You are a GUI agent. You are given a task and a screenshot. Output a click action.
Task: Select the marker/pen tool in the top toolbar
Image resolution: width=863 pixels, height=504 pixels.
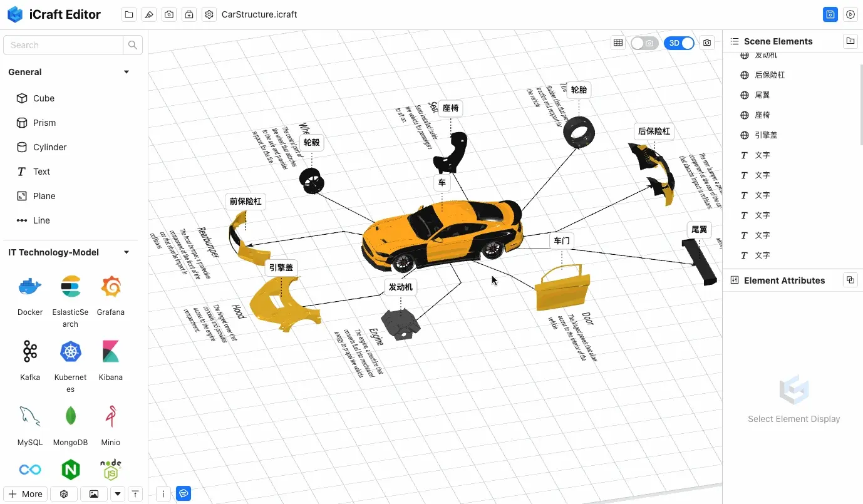[x=148, y=14]
